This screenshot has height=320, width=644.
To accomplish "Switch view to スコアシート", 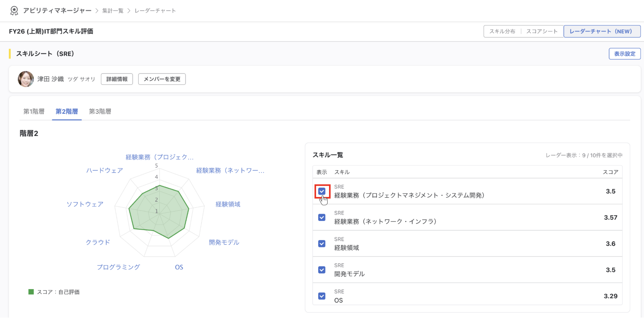I will [542, 32].
